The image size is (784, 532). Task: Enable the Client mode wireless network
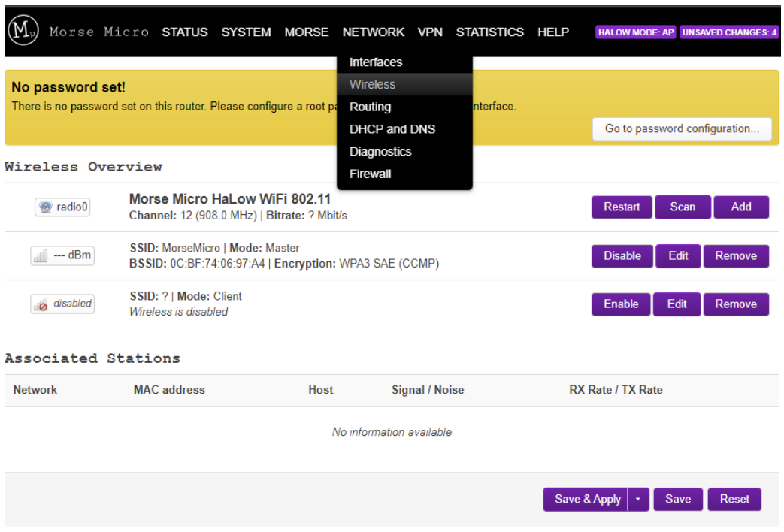(x=621, y=304)
